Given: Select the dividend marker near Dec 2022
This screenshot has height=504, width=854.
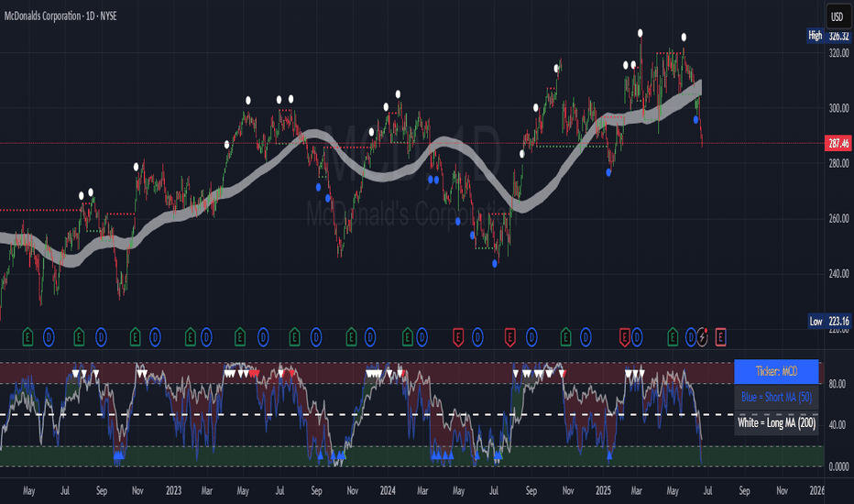Looking at the screenshot, I should point(155,338).
